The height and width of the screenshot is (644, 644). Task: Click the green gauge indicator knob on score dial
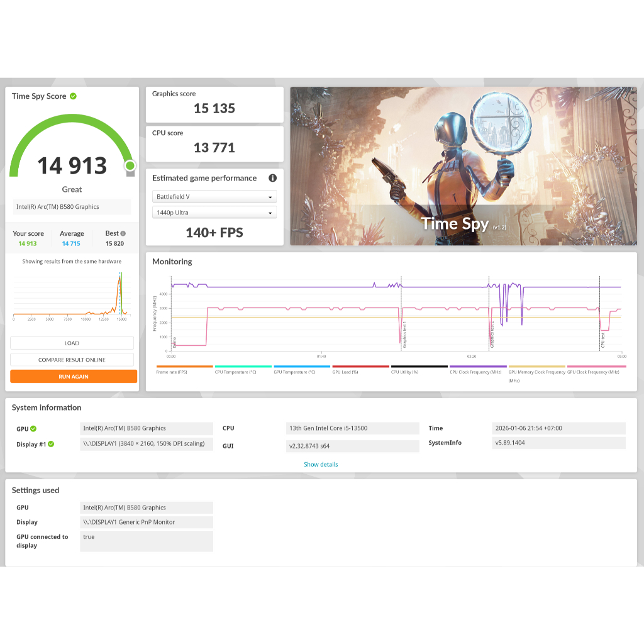coord(130,166)
